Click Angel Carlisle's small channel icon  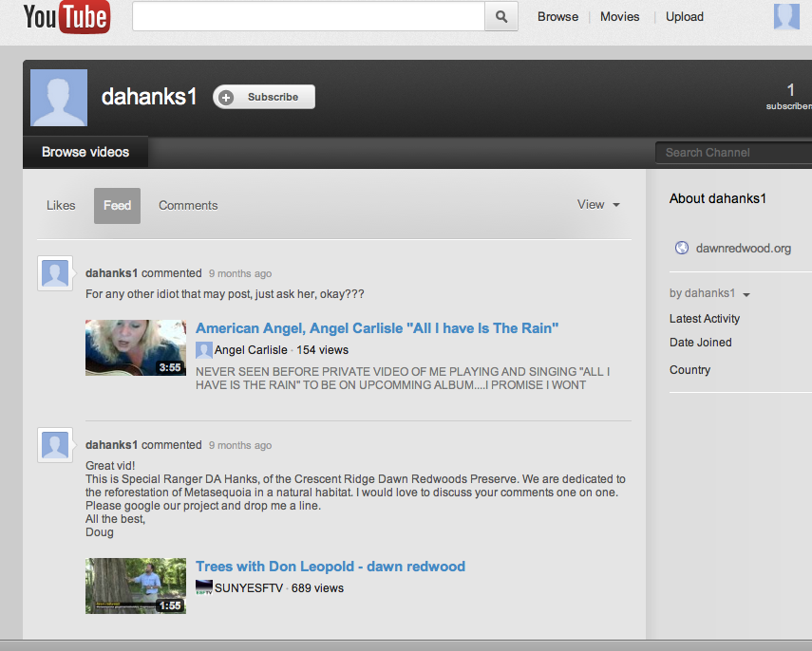pos(203,350)
